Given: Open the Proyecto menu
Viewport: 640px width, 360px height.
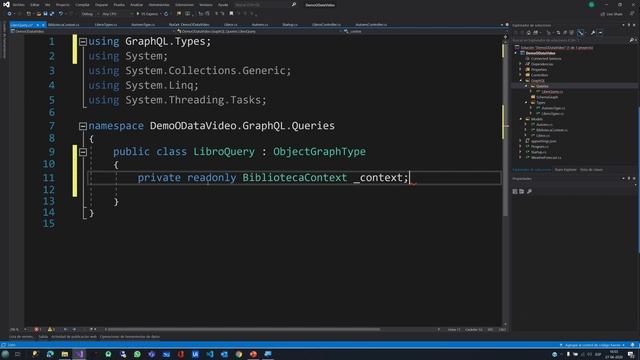Looking at the screenshot, I should coord(62,5).
